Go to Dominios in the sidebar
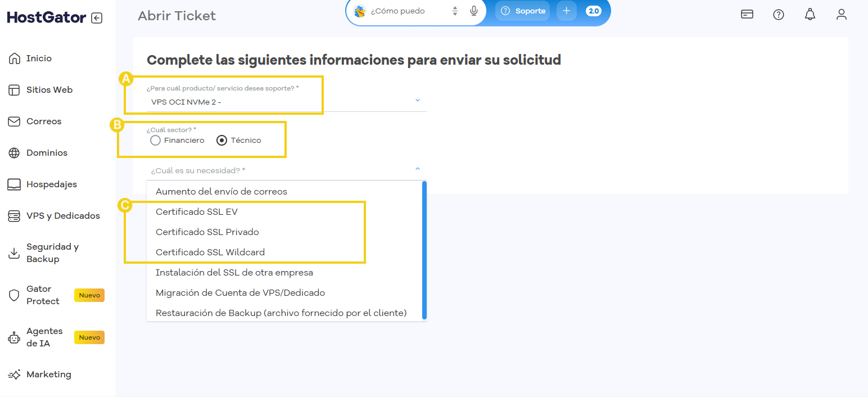 click(47, 153)
